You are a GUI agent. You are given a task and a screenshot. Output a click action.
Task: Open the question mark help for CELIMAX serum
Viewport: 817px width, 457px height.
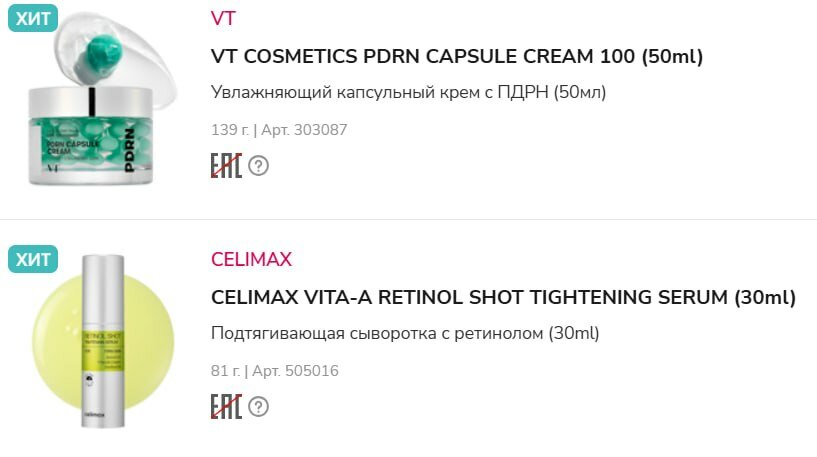click(x=259, y=406)
